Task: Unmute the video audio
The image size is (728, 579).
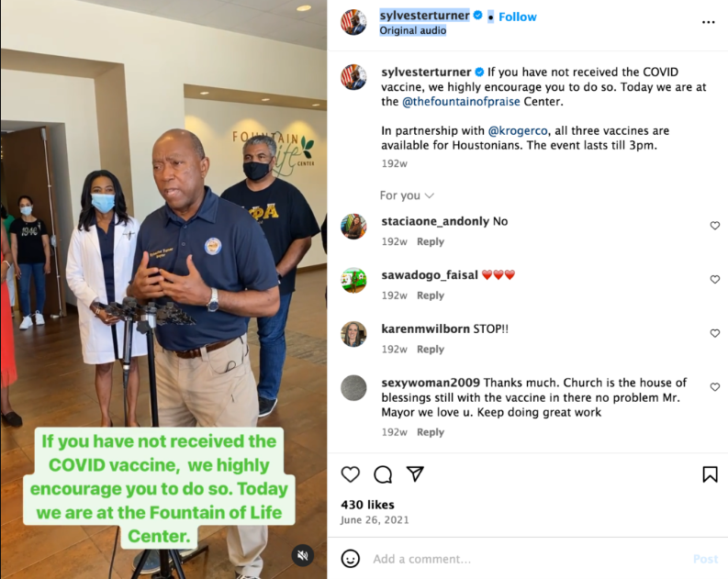Action: tap(303, 555)
